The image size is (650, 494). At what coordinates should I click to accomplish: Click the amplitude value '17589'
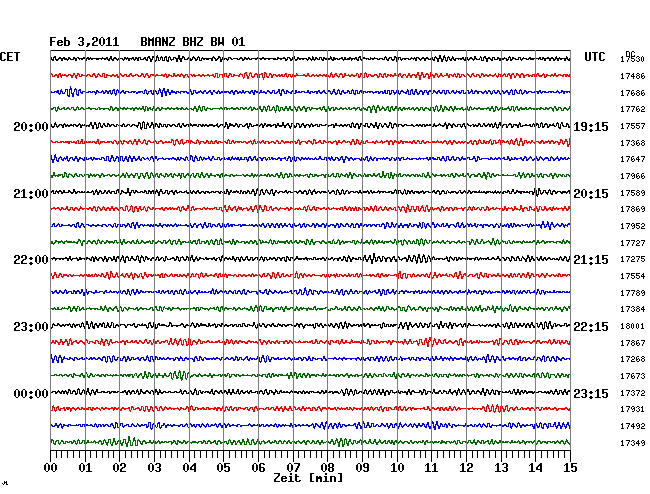633,193
